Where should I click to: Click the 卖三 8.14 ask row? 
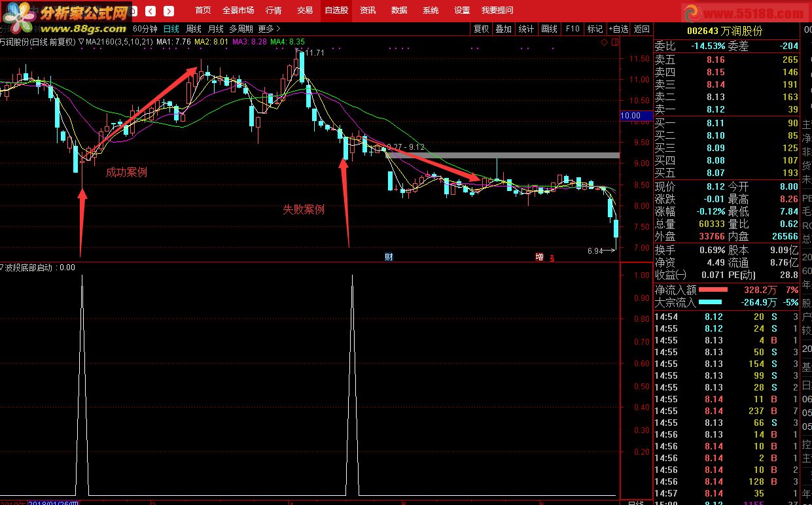[x=726, y=84]
